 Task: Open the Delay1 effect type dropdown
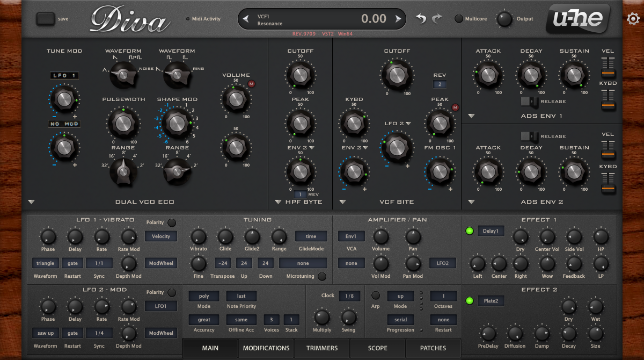click(491, 231)
